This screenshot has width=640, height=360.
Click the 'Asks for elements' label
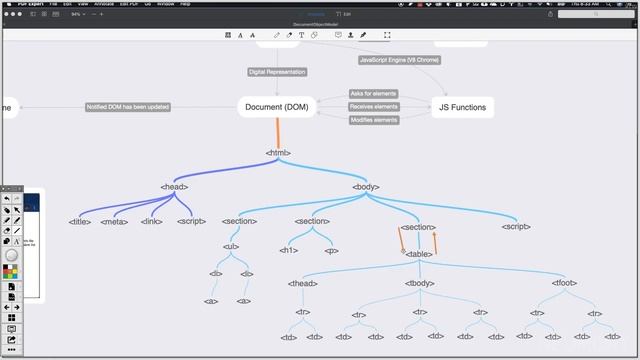pyautogui.click(x=373, y=94)
